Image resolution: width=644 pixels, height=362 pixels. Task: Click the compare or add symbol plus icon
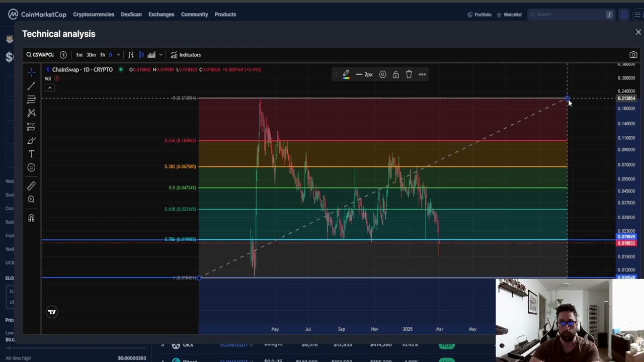tap(63, 55)
